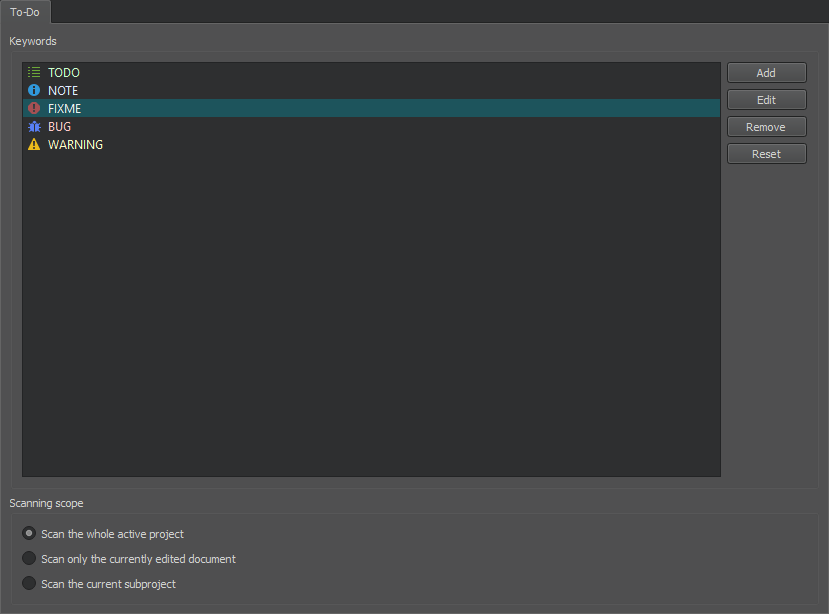Click the Reset button
Screen dimensions: 829x614
(x=766, y=154)
